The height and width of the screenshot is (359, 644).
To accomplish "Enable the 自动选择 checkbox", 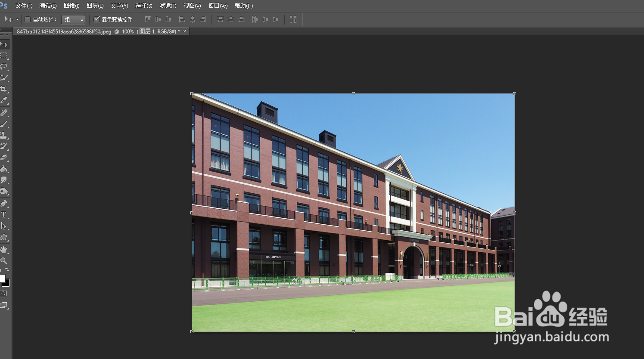I will tap(28, 19).
